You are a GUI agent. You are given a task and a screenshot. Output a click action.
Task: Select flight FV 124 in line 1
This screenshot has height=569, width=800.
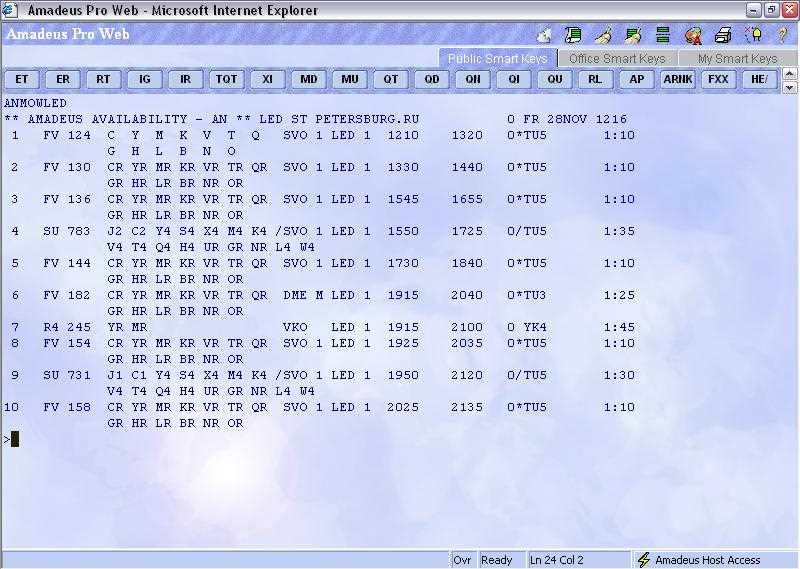pos(67,135)
